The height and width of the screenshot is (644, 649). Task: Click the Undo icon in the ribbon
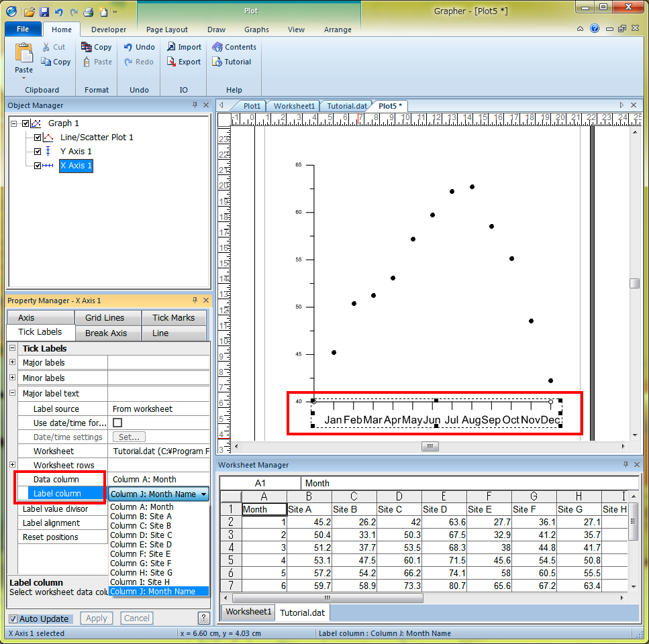pyautogui.click(x=128, y=47)
